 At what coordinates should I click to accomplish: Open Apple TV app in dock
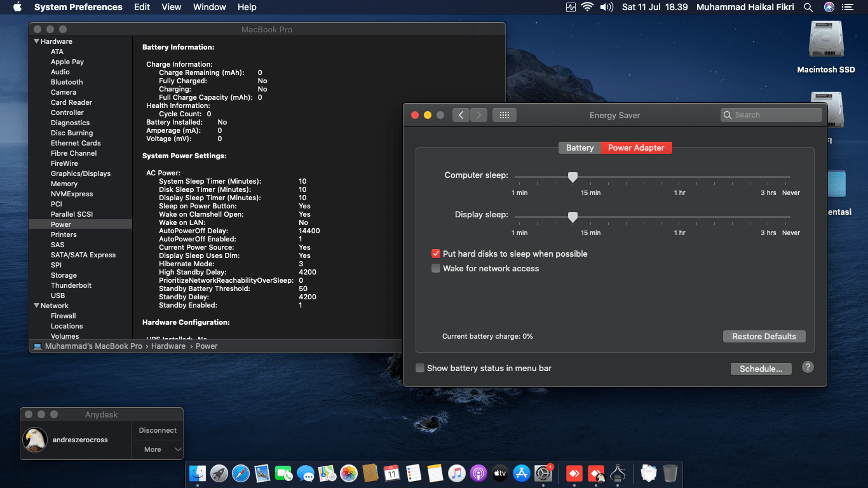(x=500, y=473)
